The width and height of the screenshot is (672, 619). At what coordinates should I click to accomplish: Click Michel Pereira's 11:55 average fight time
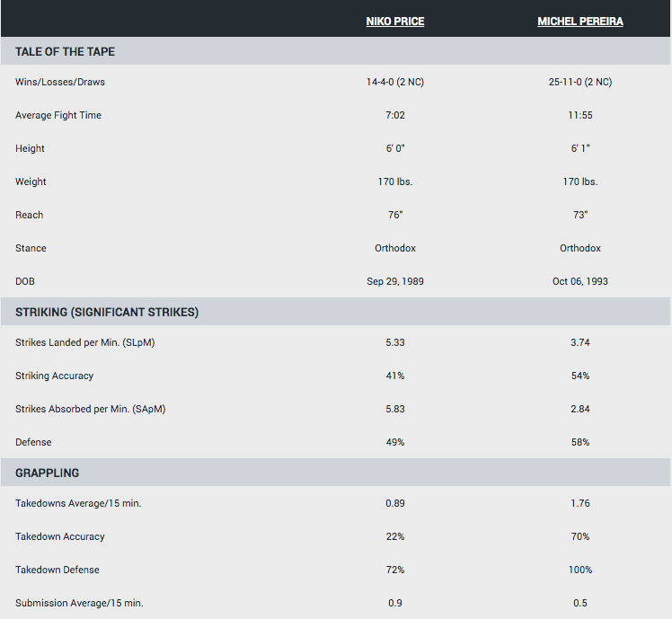pyautogui.click(x=579, y=115)
